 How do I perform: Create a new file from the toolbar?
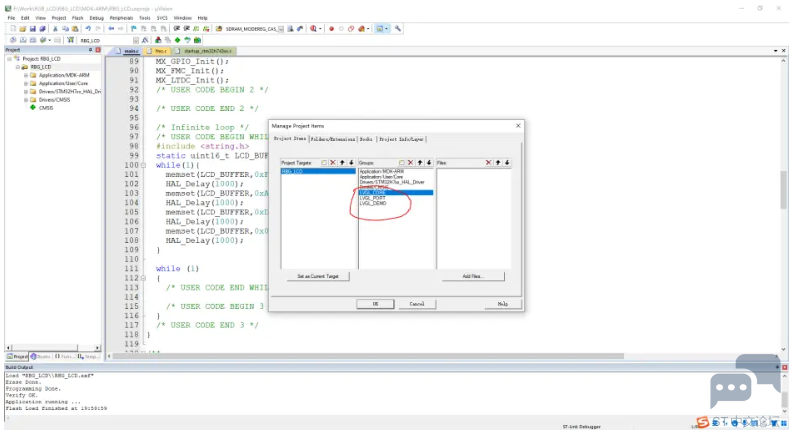[13, 29]
